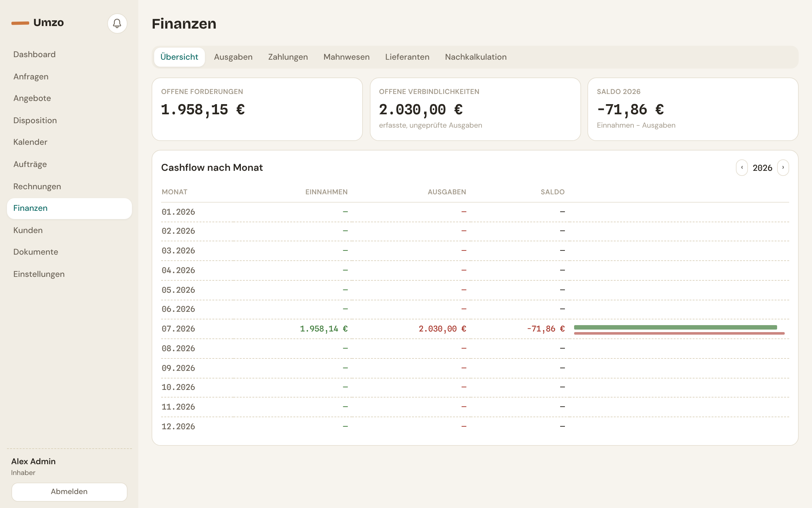Image resolution: width=812 pixels, height=508 pixels.
Task: Switch to the Mahnwesen tab
Action: (x=346, y=57)
